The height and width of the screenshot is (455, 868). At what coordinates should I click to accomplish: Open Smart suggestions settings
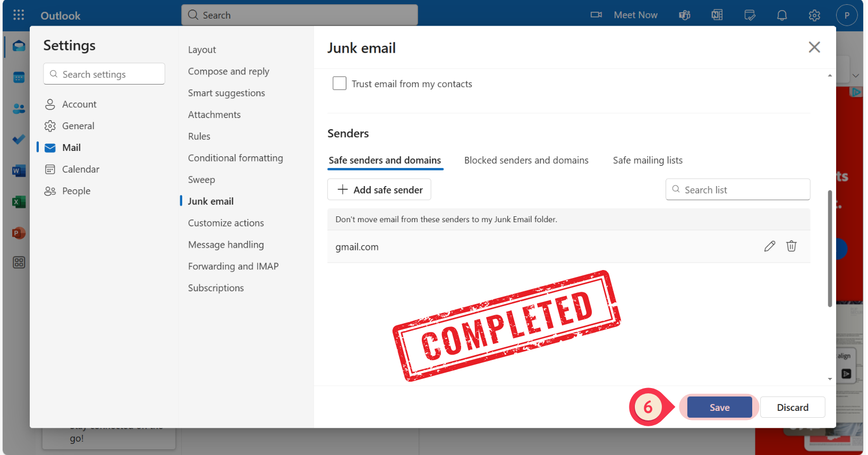(x=226, y=93)
